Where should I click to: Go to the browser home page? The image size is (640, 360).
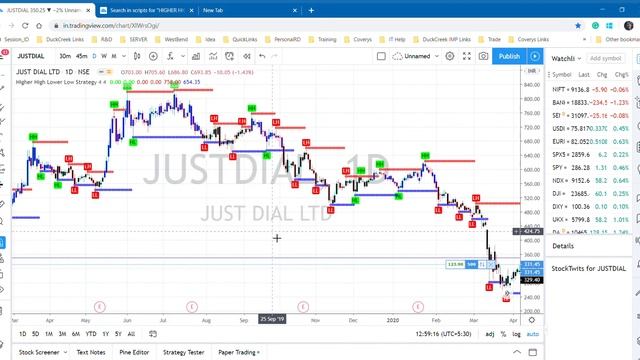coord(39,26)
